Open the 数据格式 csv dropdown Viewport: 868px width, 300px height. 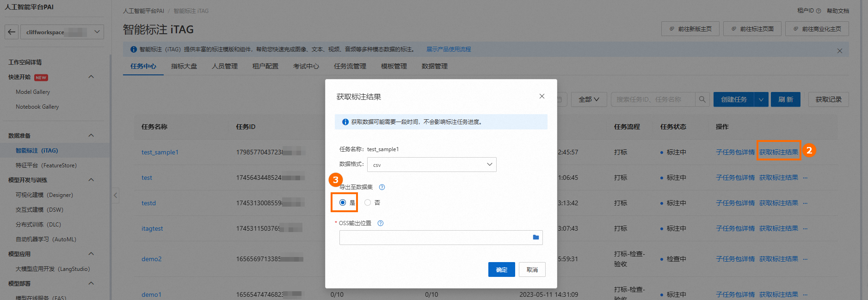(432, 165)
